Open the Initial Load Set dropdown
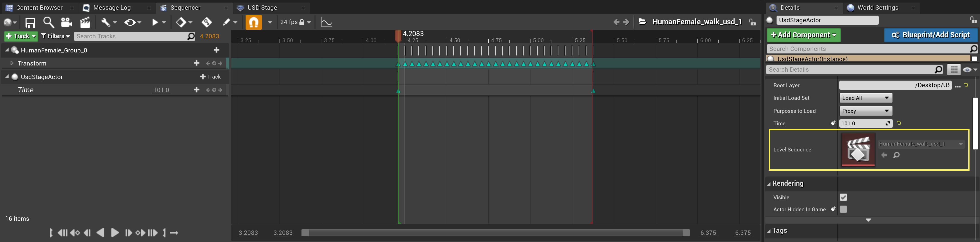This screenshot has height=242, width=980. [x=865, y=98]
